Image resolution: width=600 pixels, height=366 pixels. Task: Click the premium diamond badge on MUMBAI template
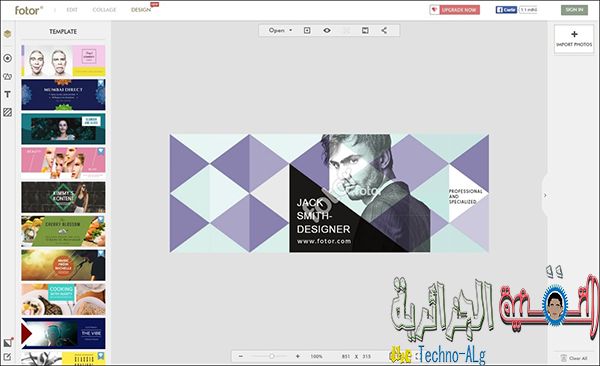click(101, 83)
